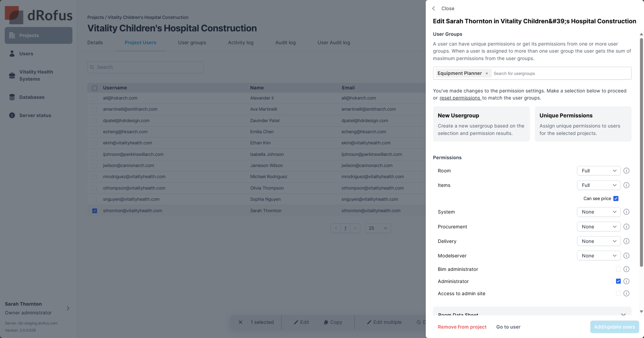Remove the Equipment Planner usergroup tag
The width and height of the screenshot is (644, 338).
point(487,73)
